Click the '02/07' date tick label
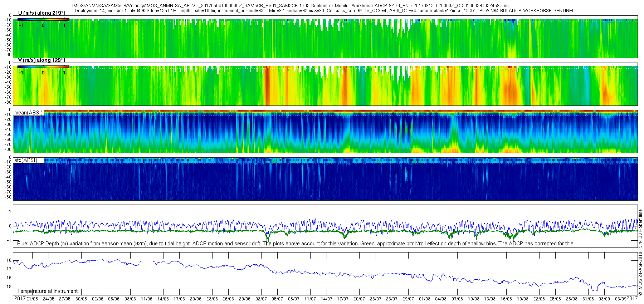 click(261, 299)
